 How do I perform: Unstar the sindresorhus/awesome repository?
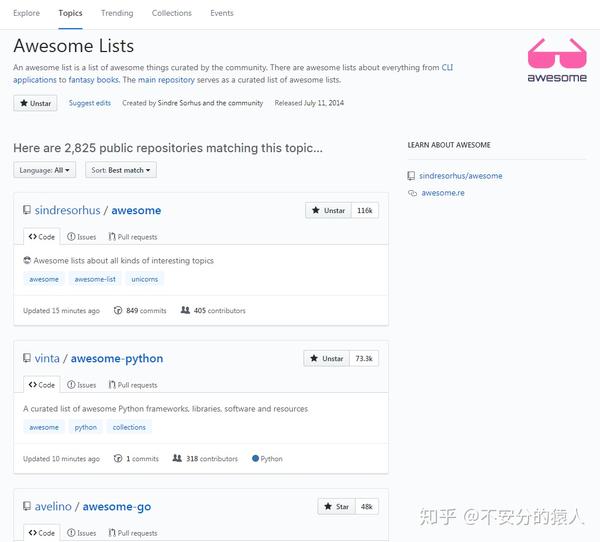[x=328, y=210]
